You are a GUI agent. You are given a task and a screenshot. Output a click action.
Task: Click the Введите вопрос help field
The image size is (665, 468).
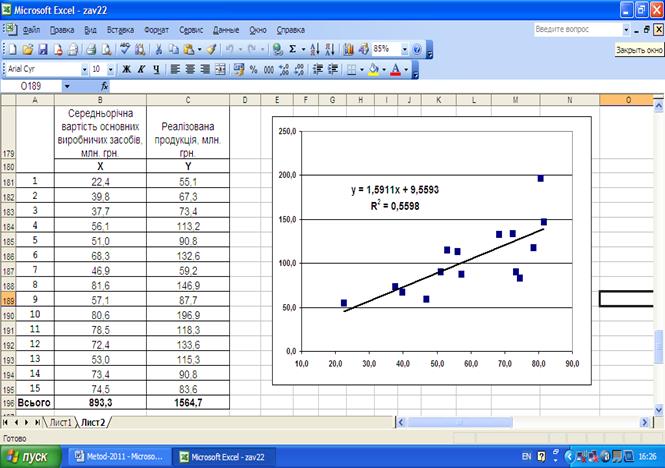578,29
